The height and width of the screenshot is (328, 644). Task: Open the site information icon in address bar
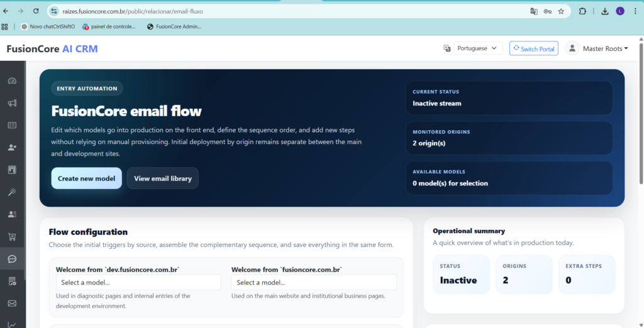pos(54,11)
